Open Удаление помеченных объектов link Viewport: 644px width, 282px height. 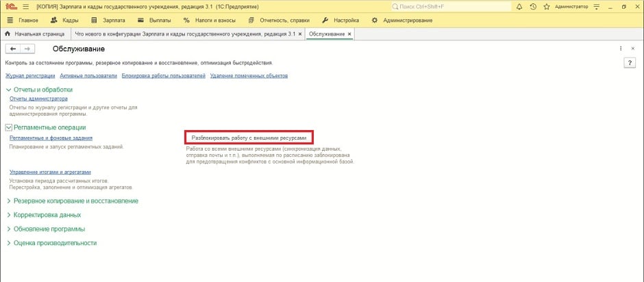[249, 76]
